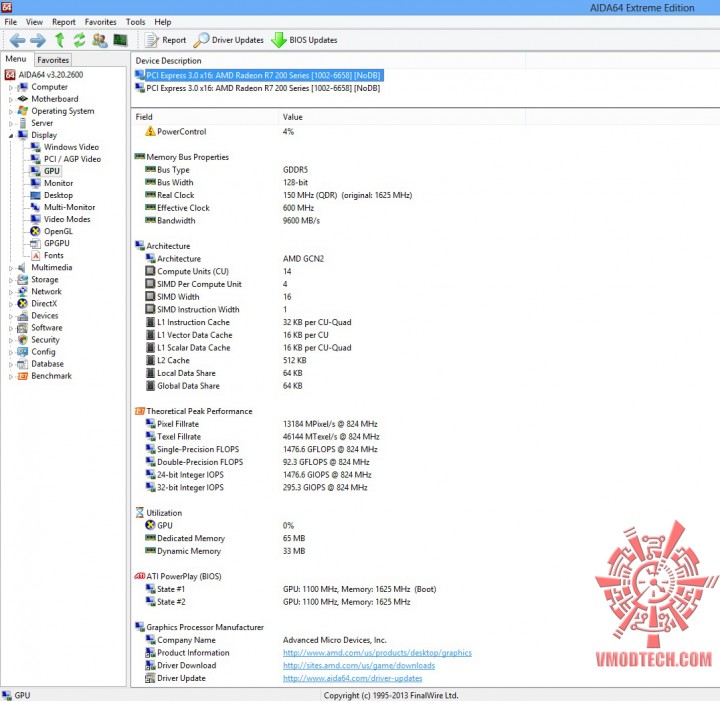Expand the Network tree node
The image size is (720, 701).
point(11,292)
